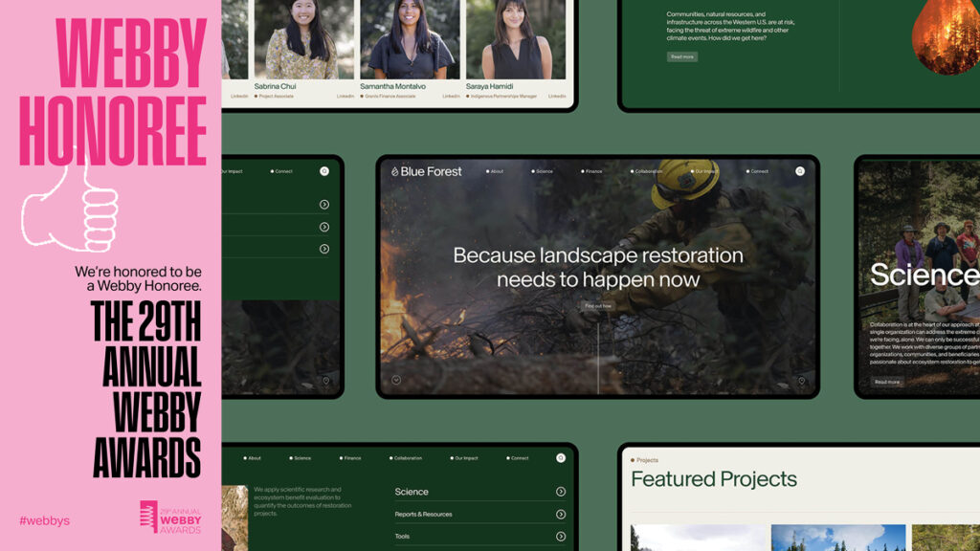
Task: Click the name 'Saraya Hamidi'
Action: (489, 86)
